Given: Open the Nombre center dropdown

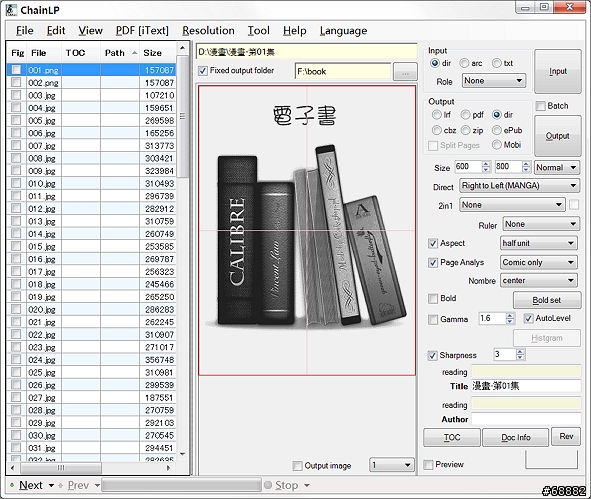Looking at the screenshot, I should [539, 280].
